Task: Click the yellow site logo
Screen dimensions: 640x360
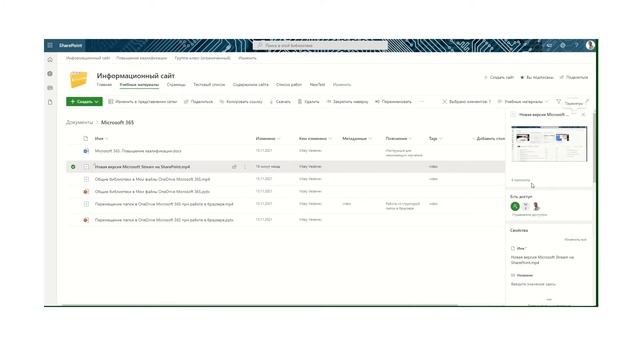Action: (79, 79)
